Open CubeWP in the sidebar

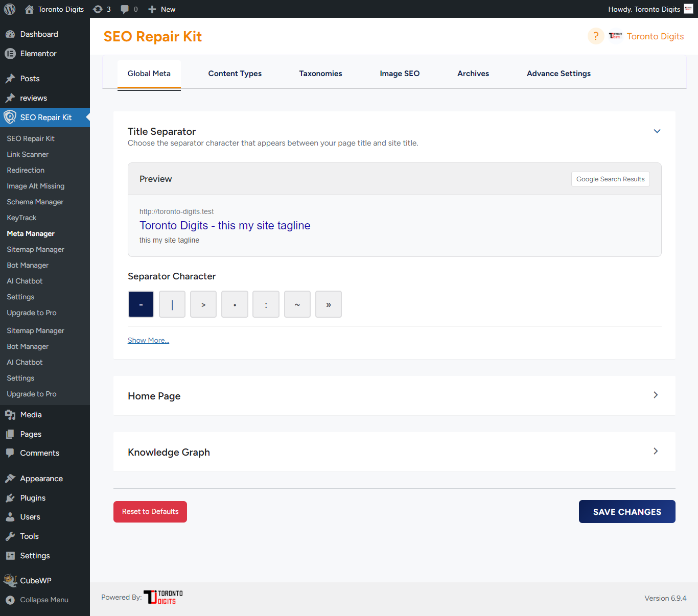click(35, 581)
